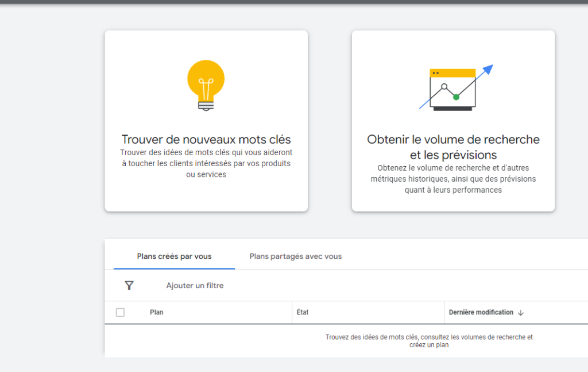Viewport: 588px width, 372px height.
Task: Click the Ajouter un filtre field
Action: 195,285
